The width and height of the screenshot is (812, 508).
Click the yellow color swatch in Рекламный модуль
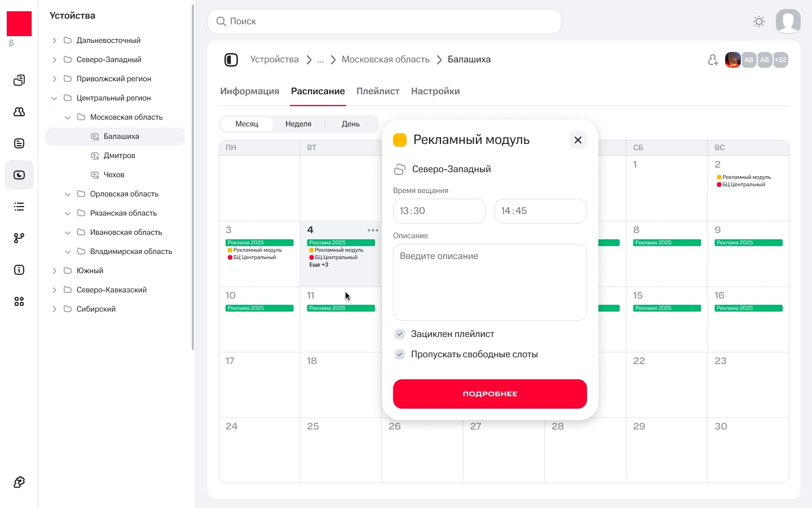(x=400, y=140)
